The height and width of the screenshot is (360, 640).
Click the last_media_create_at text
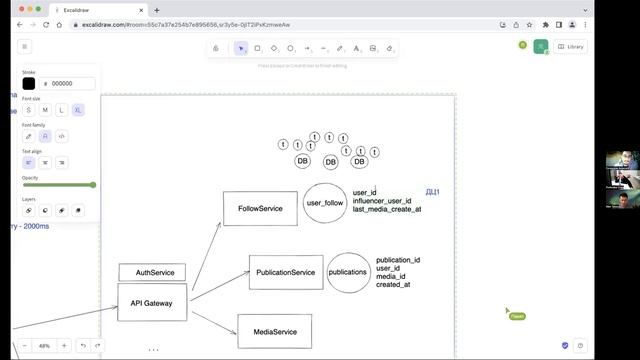(x=387, y=209)
